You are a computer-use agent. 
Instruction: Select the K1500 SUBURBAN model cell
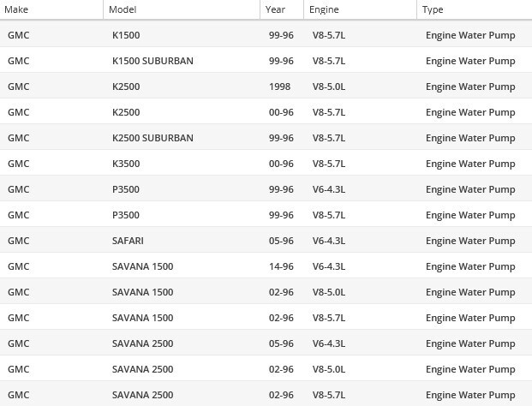[152, 61]
